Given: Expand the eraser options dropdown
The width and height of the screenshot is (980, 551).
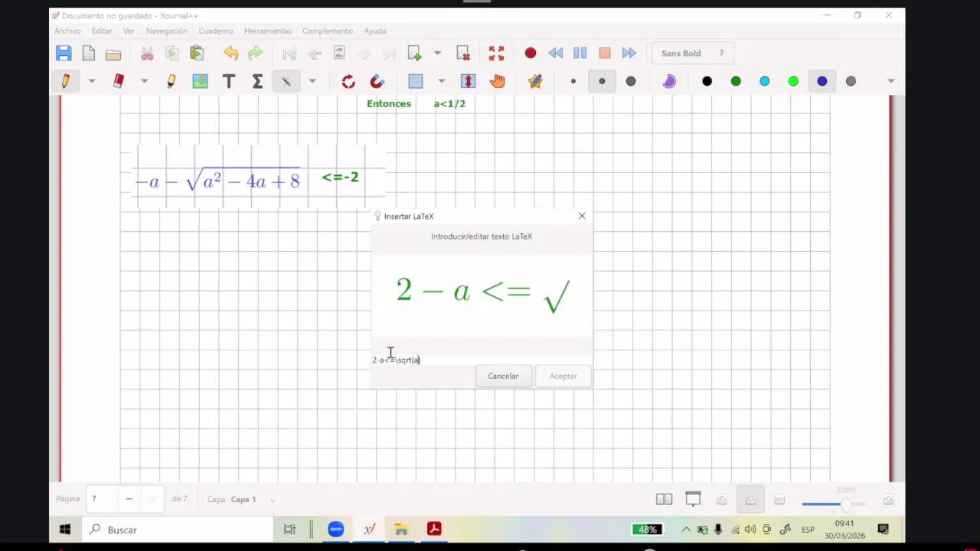Looking at the screenshot, I should pyautogui.click(x=144, y=81).
